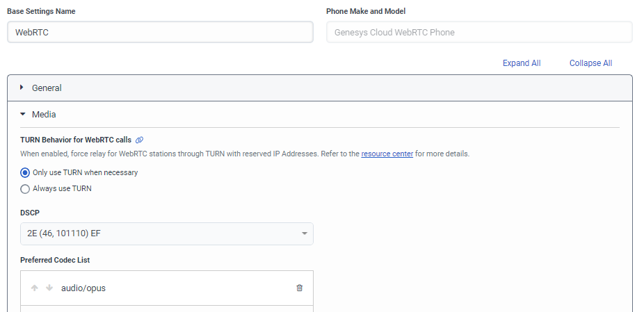Select Only use TURN when necessary
Image resolution: width=644 pixels, height=312 pixels.
26,172
